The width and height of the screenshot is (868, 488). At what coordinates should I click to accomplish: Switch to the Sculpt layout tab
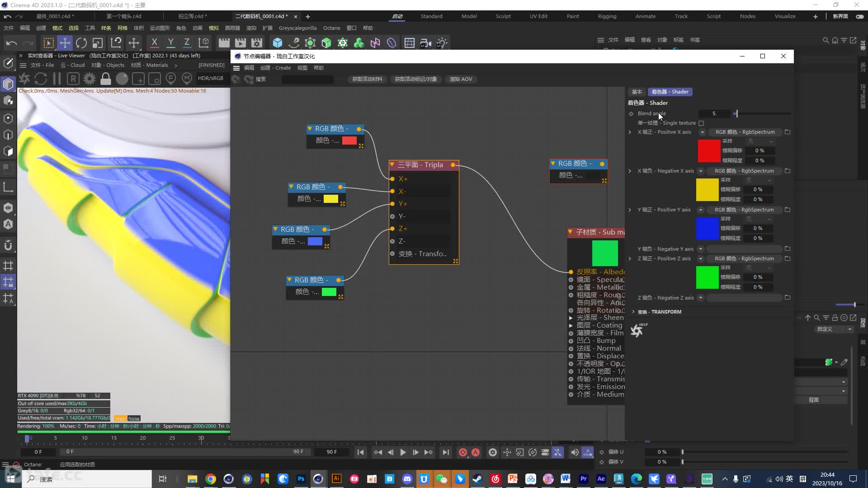pyautogui.click(x=503, y=16)
